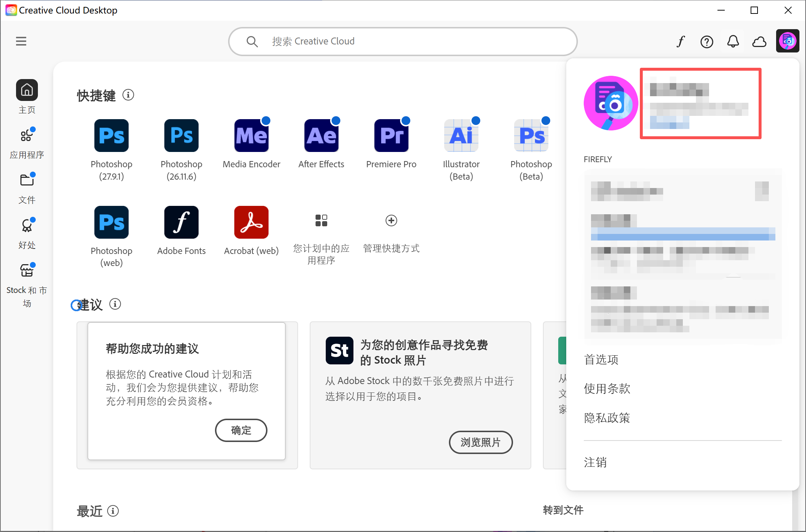
Task: Click info icon next to 快捷键
Action: [x=128, y=95]
